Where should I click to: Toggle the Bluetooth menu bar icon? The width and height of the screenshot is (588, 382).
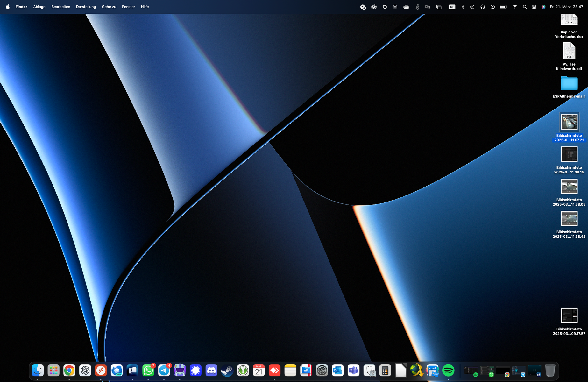point(463,7)
